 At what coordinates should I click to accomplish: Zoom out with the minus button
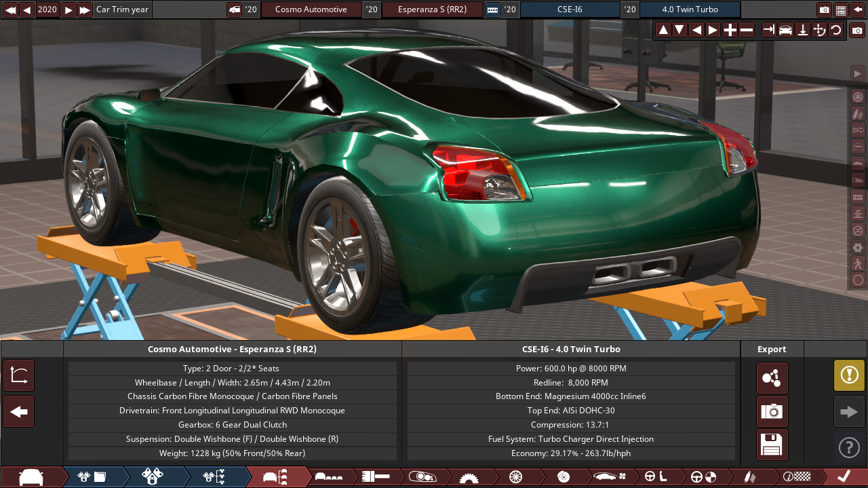pos(746,30)
